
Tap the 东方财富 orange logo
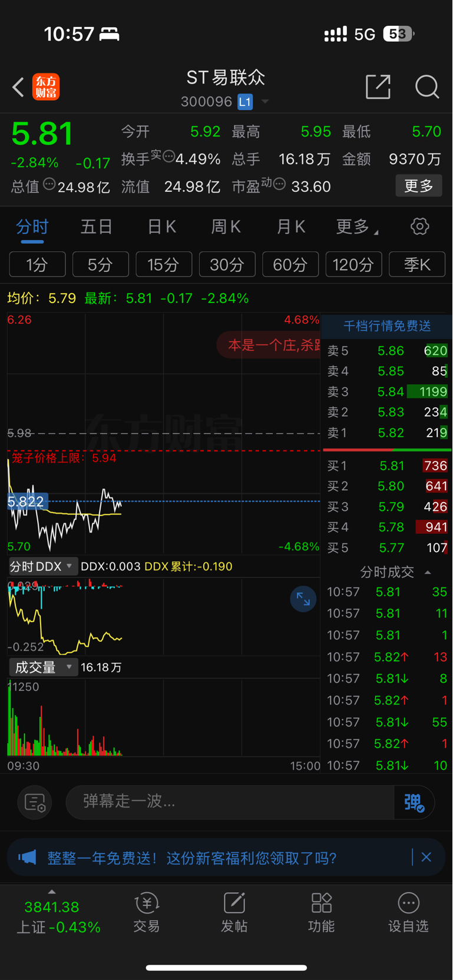(x=46, y=87)
